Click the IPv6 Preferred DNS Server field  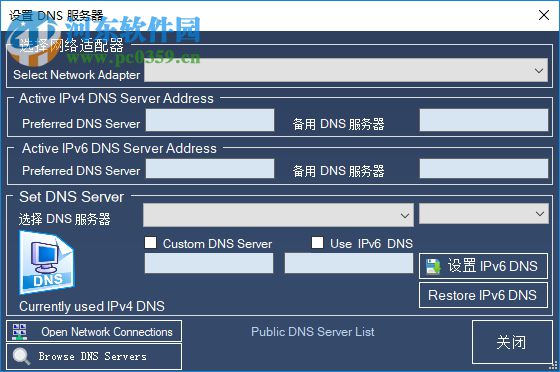pyautogui.click(x=210, y=169)
